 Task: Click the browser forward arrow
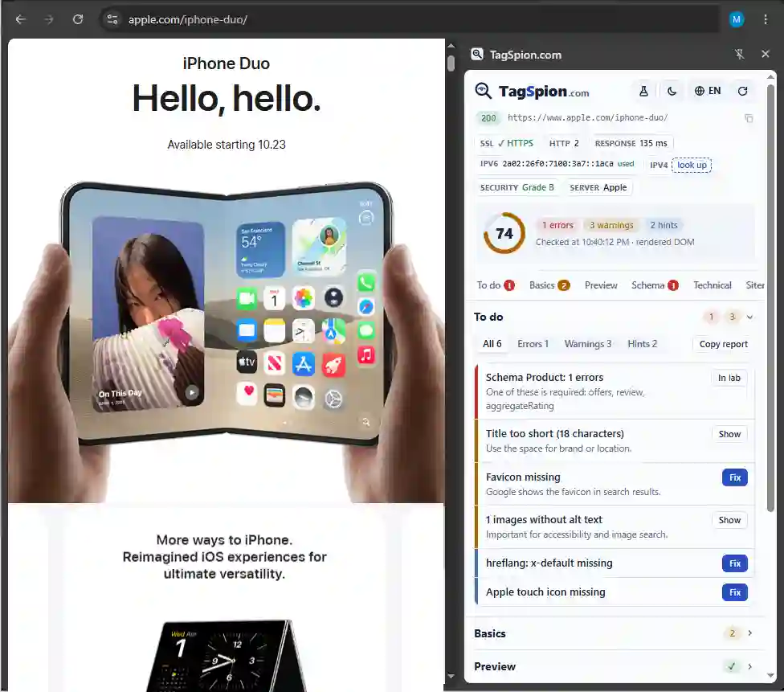pyautogui.click(x=48, y=19)
